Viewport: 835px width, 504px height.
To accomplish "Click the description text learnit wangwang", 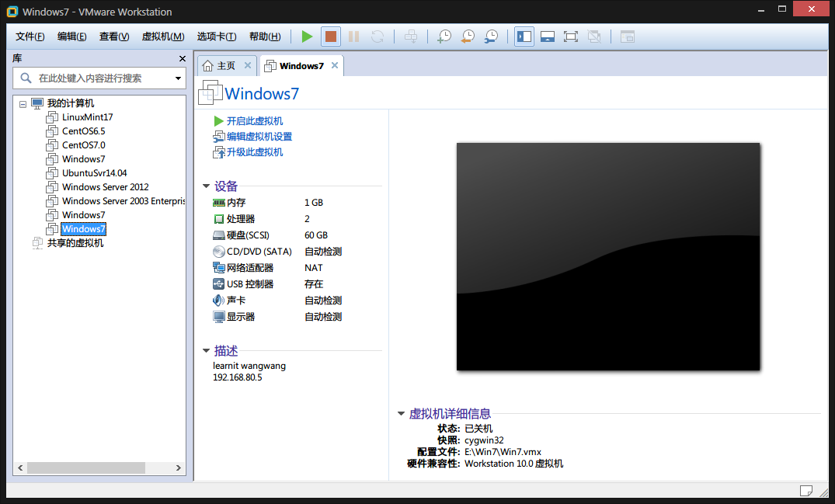I will [x=249, y=367].
